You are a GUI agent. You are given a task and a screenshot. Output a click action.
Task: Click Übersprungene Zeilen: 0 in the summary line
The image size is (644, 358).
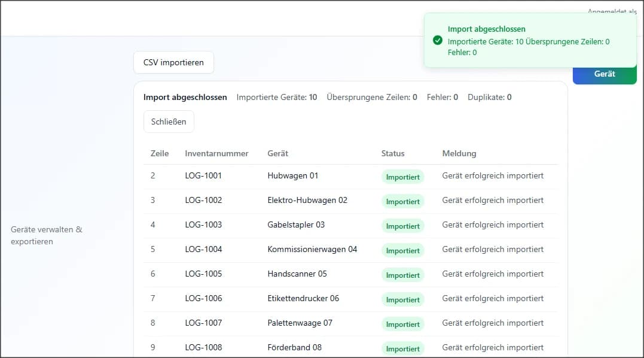pyautogui.click(x=372, y=98)
